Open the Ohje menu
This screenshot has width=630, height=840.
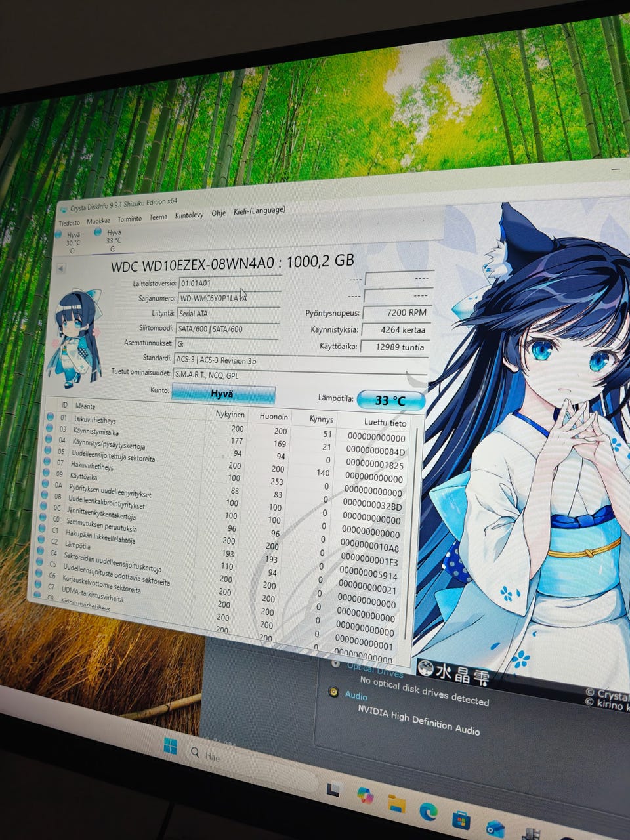click(219, 213)
